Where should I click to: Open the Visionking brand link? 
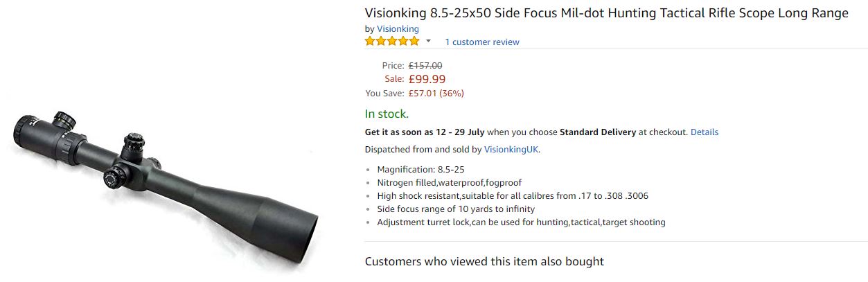pyautogui.click(x=398, y=29)
